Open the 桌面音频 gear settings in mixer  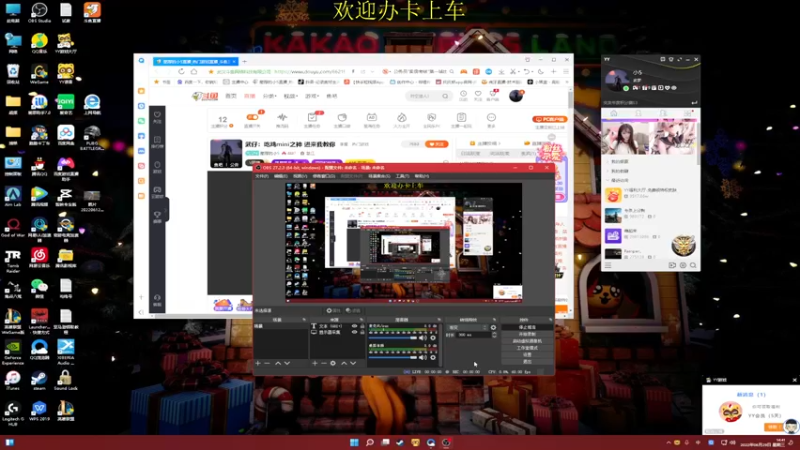[433, 358]
